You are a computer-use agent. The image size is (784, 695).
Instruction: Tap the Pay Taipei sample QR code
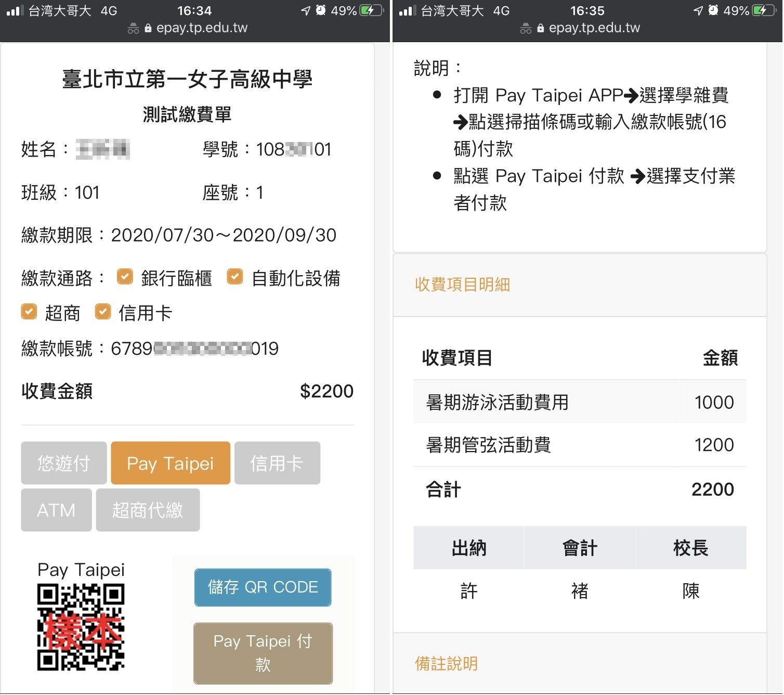click(x=81, y=627)
